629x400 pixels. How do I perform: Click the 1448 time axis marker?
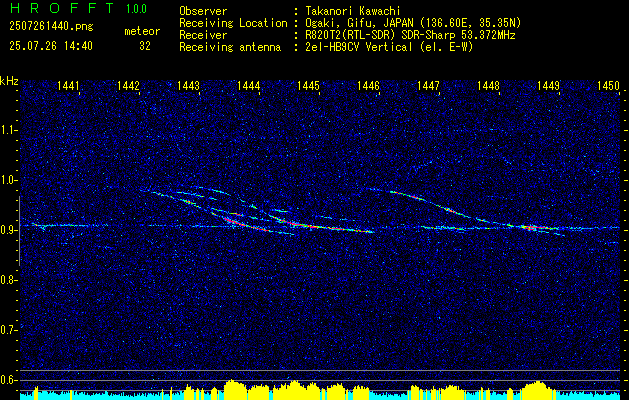pos(489,85)
